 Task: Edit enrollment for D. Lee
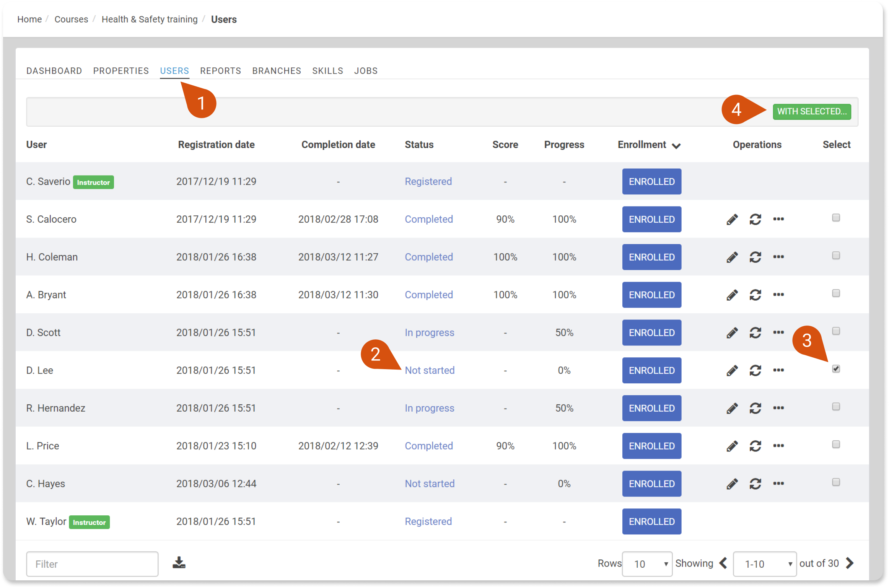tap(732, 371)
